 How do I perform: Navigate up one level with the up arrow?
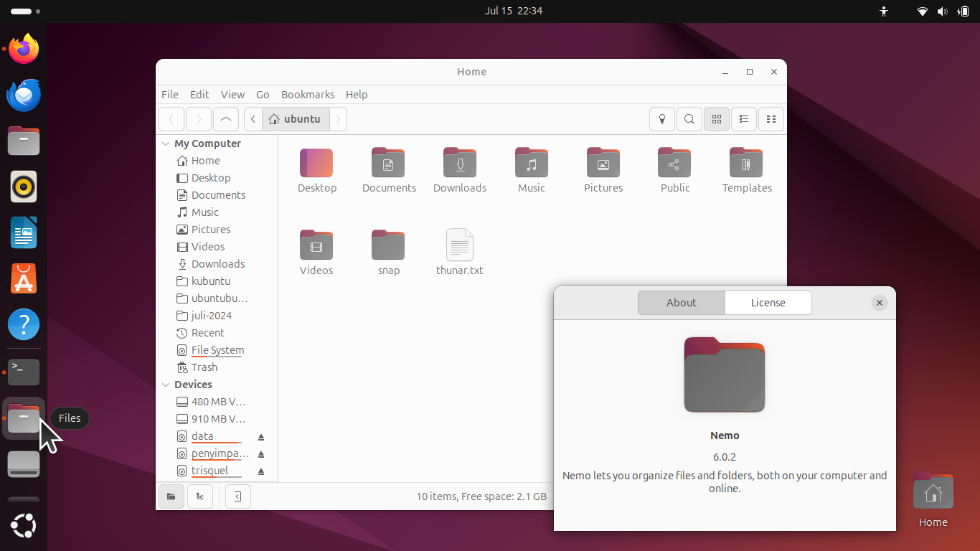click(x=225, y=119)
